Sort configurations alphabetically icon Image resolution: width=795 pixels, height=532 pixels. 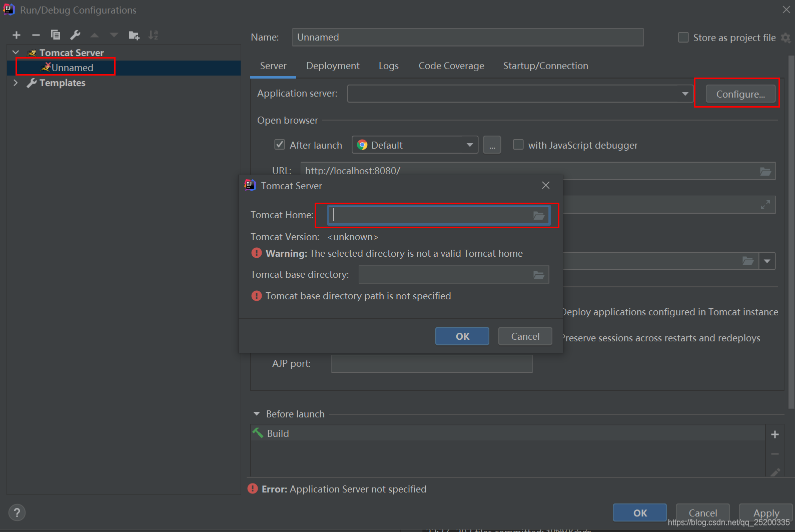click(x=153, y=35)
